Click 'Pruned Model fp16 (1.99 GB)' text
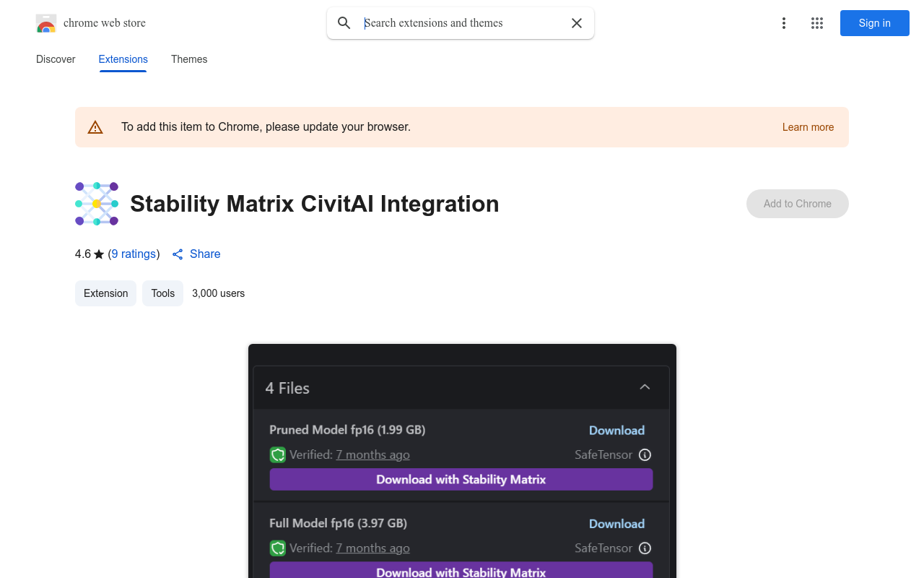Image resolution: width=924 pixels, height=578 pixels. (x=347, y=430)
